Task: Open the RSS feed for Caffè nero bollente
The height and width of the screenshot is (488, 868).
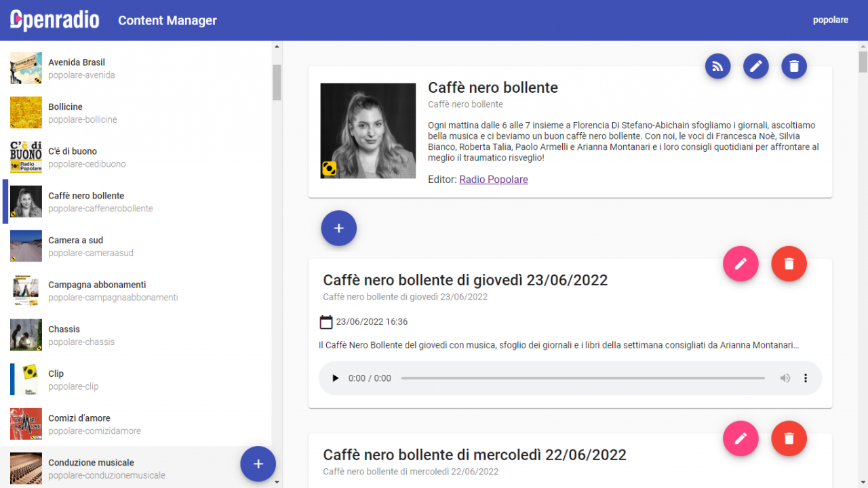Action: pos(717,66)
